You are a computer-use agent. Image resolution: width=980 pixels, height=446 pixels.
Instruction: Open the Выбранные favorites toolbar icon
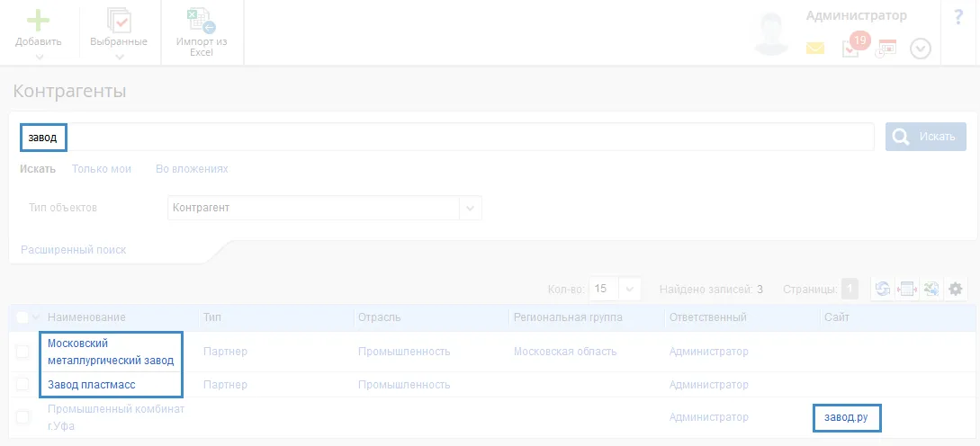pos(119,21)
